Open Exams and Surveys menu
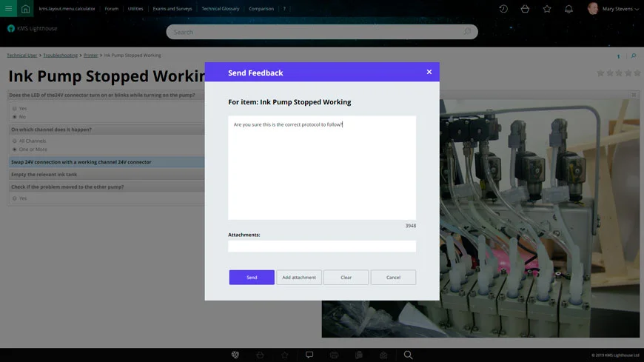The width and height of the screenshot is (644, 362). 172,9
